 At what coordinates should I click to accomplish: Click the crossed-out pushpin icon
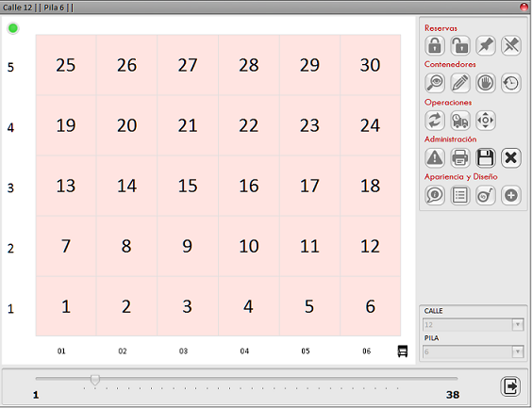(511, 45)
